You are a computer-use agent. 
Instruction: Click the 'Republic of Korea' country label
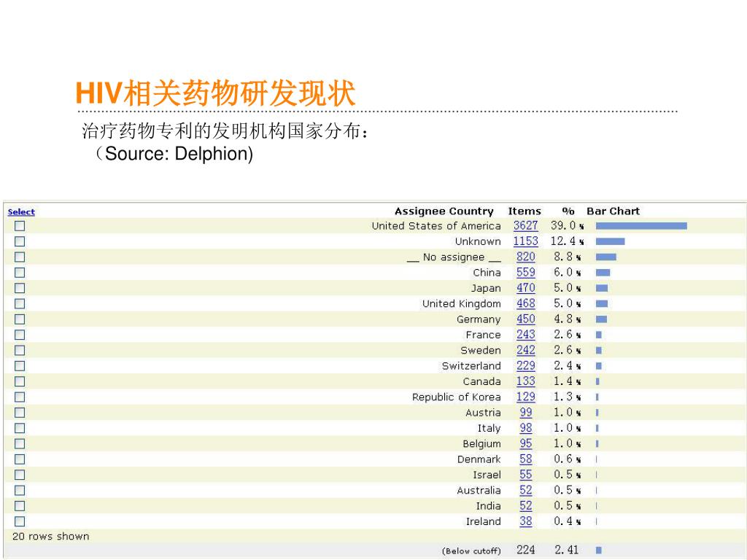[457, 397]
